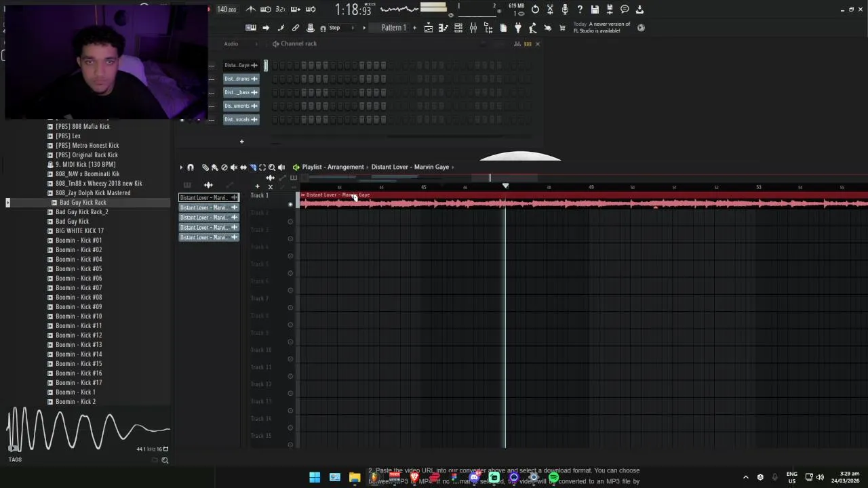
Task: Click the export download icon
Action: pos(639,9)
